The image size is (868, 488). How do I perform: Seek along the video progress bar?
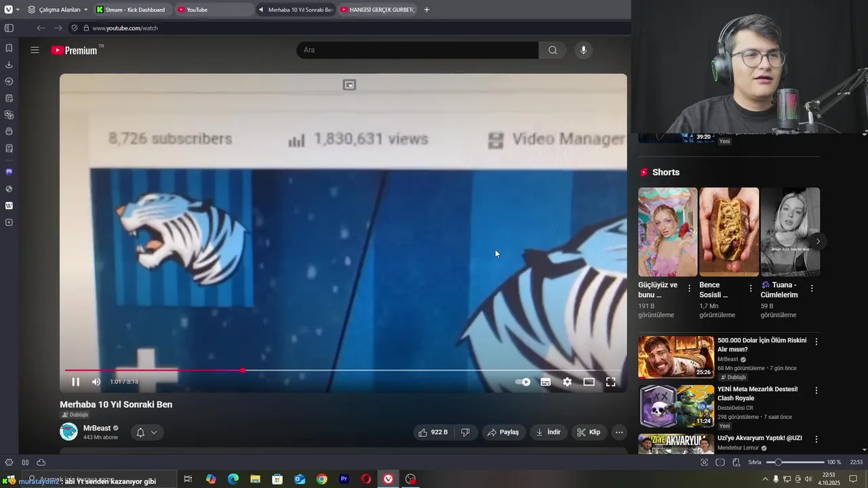point(343,370)
